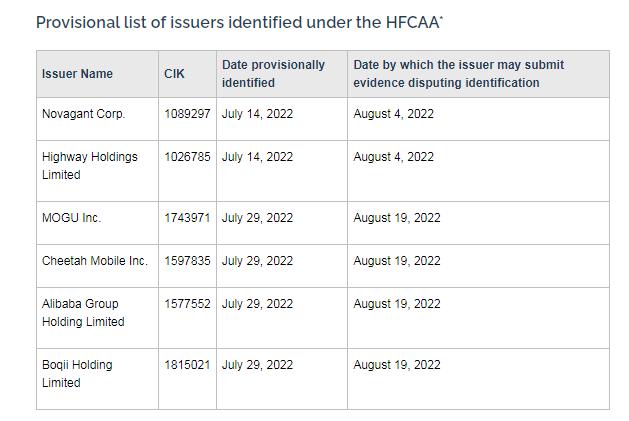Click the 'Highway Holdings Limited' issuer cell
This screenshot has height=421, width=629.
[90, 166]
